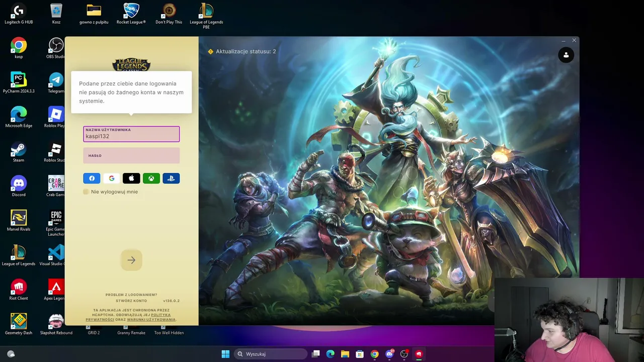
Task: Launch Geometry Dash from desktop
Action: pos(19,325)
